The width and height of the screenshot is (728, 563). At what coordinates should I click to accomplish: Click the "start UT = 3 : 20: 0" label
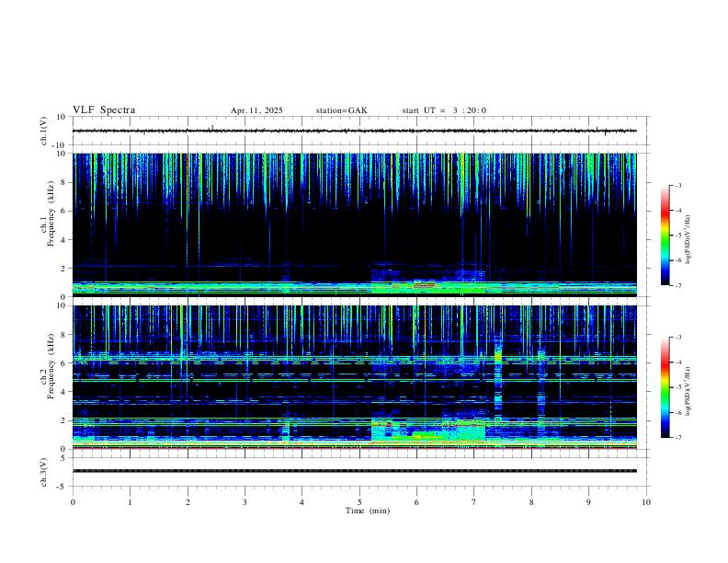(444, 110)
